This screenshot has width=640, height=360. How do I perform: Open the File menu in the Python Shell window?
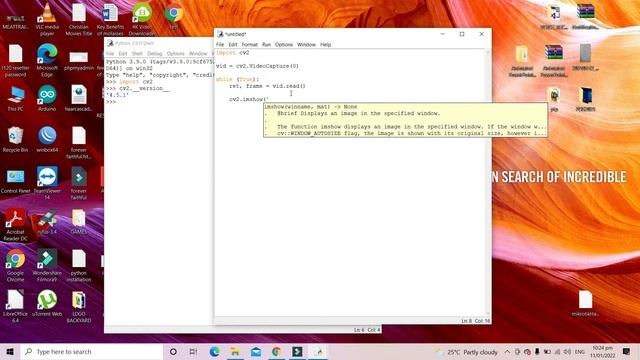click(110, 53)
